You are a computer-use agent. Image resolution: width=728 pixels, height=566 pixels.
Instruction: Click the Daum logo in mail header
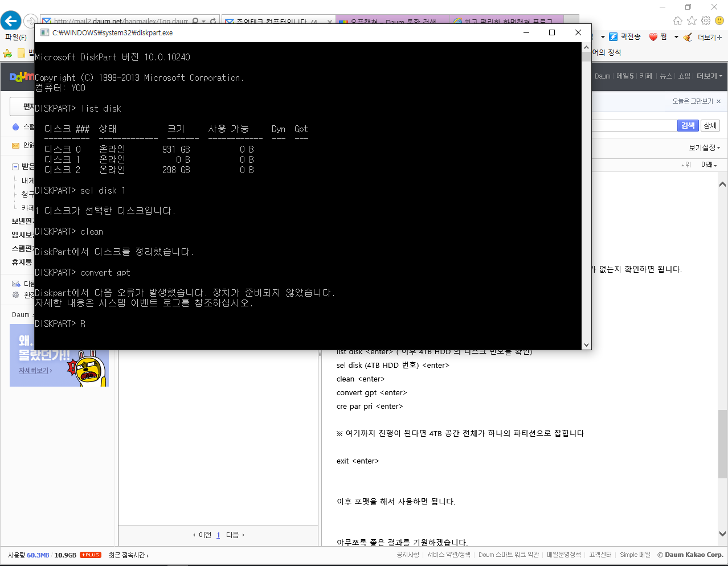22,76
